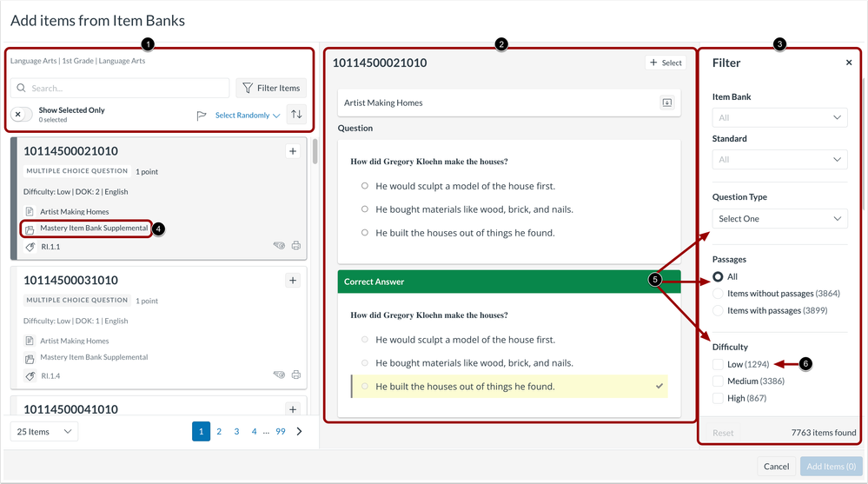The image size is (868, 484).
Task: Click the RI.1.4 standard label
Action: coord(50,376)
